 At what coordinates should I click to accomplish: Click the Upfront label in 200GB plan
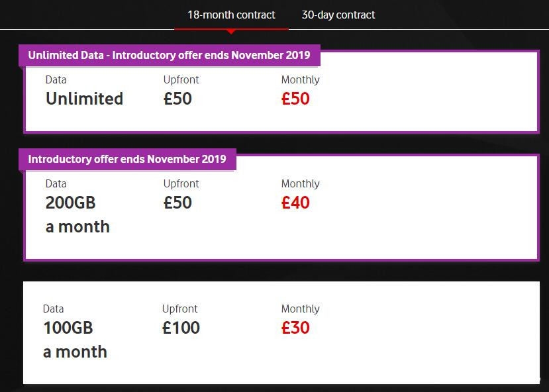pyautogui.click(x=181, y=183)
